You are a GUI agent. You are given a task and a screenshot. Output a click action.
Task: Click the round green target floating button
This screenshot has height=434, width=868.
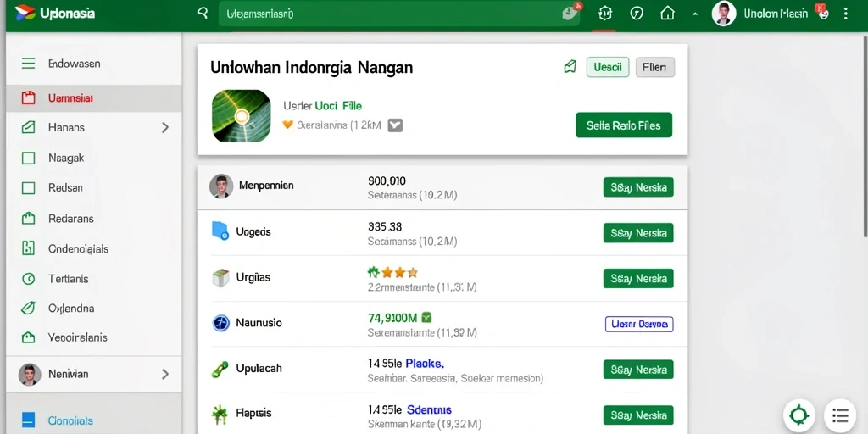[799, 415]
